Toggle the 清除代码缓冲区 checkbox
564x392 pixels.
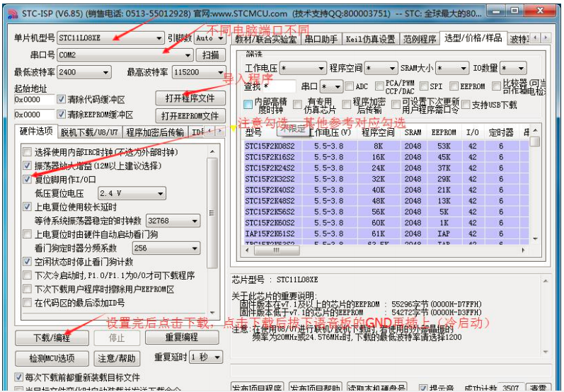coord(62,99)
